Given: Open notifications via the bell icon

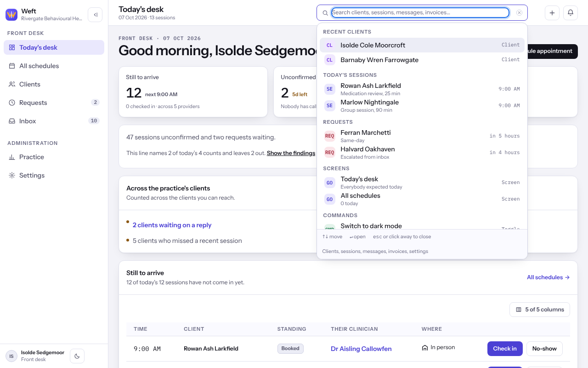Looking at the screenshot, I should click(571, 13).
